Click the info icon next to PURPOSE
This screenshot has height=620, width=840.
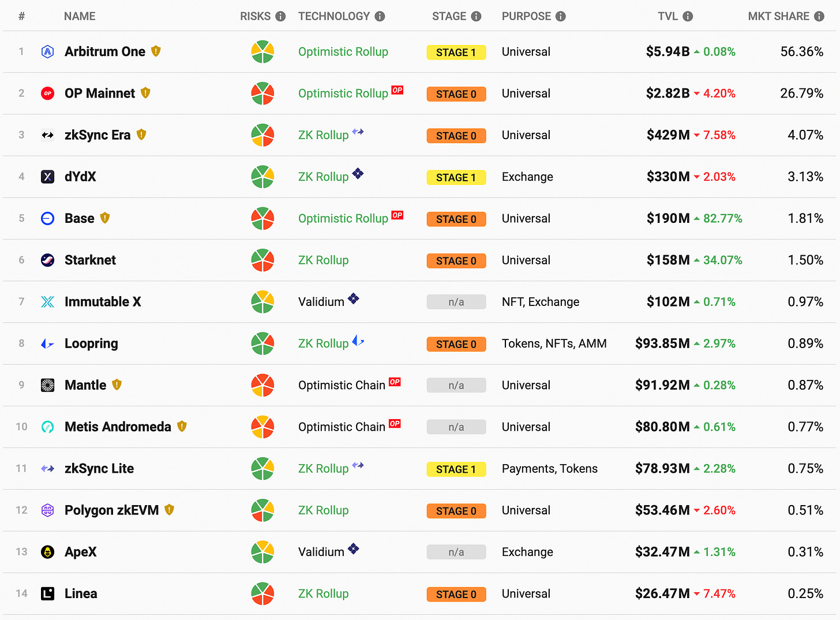[561, 16]
